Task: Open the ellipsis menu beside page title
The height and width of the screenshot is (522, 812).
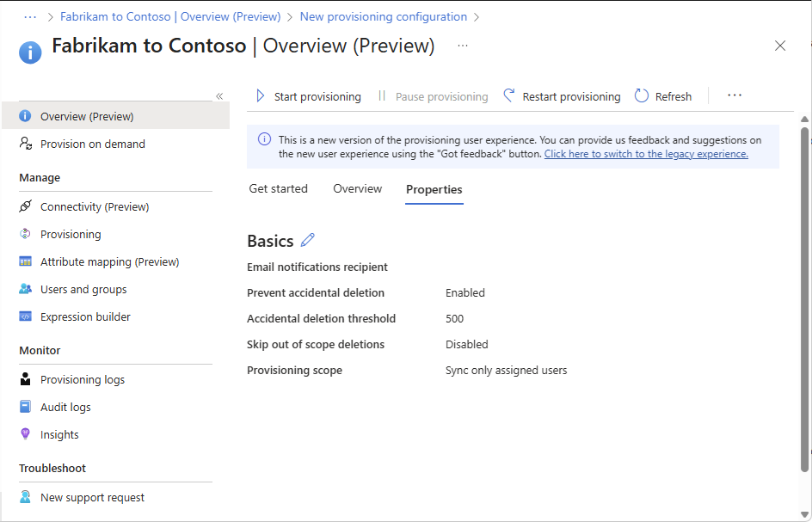Action: pyautogui.click(x=463, y=46)
